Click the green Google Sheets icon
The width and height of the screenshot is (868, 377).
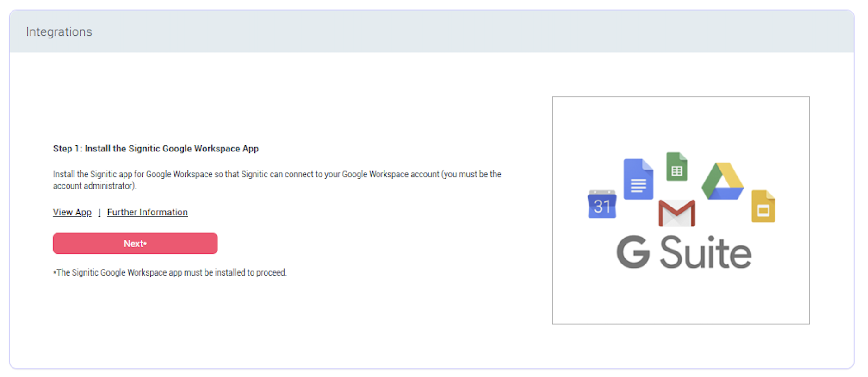[677, 166]
